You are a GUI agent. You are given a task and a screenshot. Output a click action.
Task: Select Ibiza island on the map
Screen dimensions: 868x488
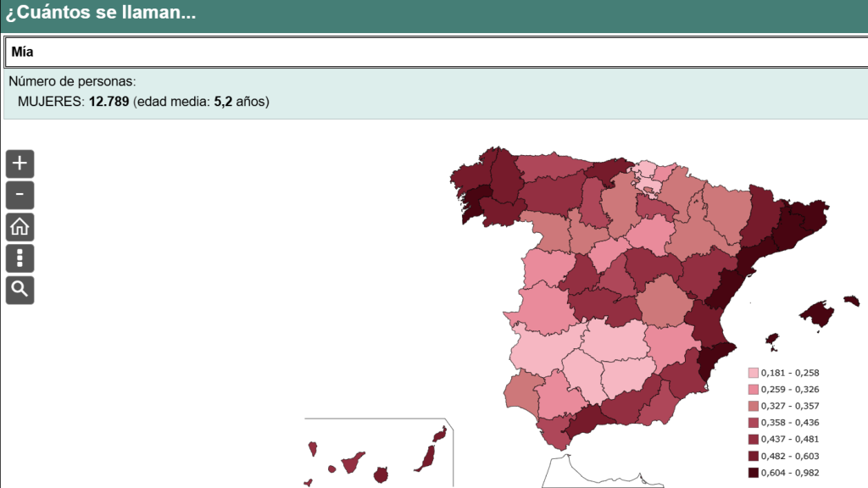point(771,341)
